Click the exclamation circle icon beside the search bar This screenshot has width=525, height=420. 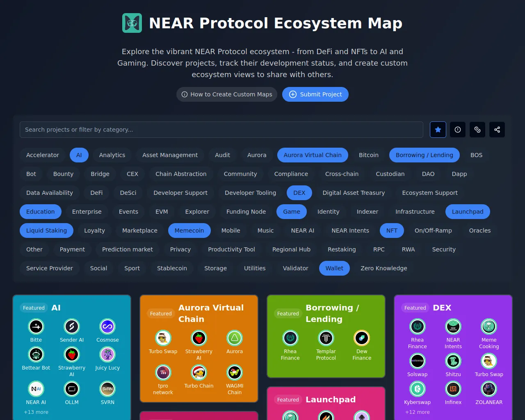click(458, 130)
